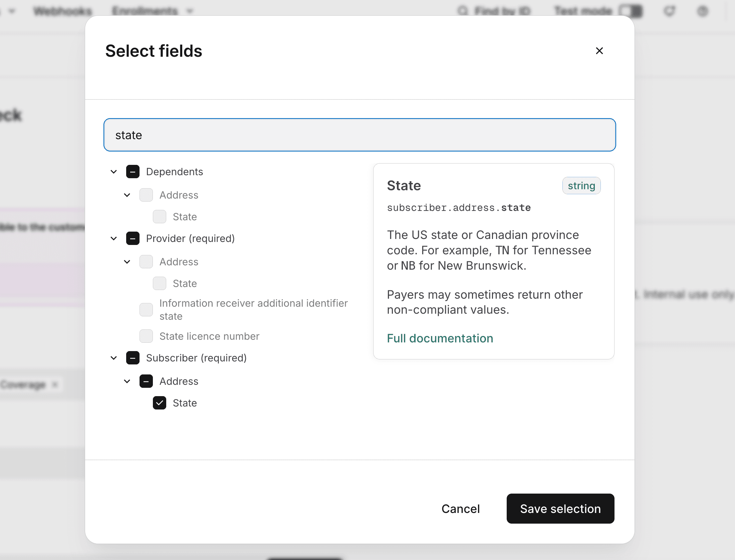
Task: Check the State box under Dependents Address
Action: coord(160,217)
